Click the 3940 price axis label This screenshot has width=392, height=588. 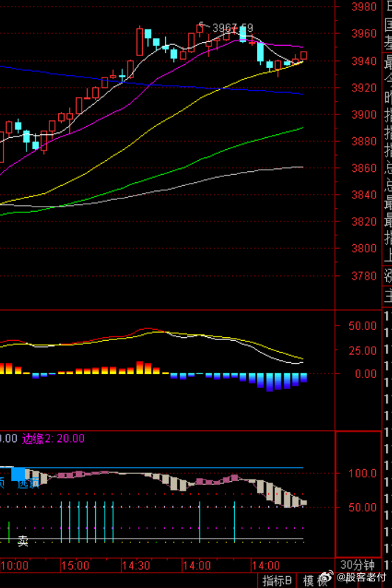click(363, 60)
